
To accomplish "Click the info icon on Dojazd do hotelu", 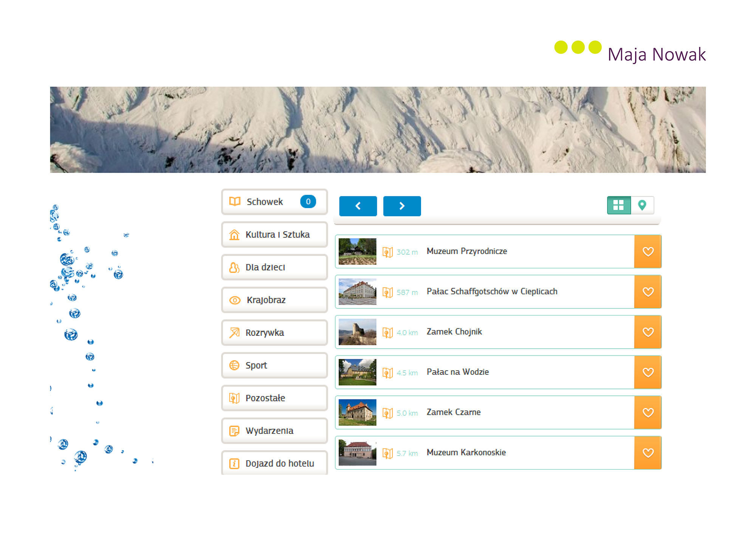I will (234, 463).
